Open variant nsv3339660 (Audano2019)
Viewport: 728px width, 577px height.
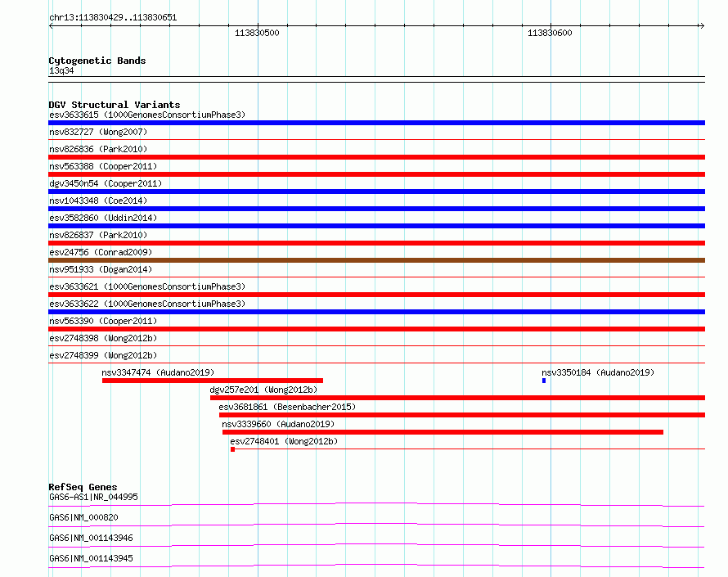point(278,424)
